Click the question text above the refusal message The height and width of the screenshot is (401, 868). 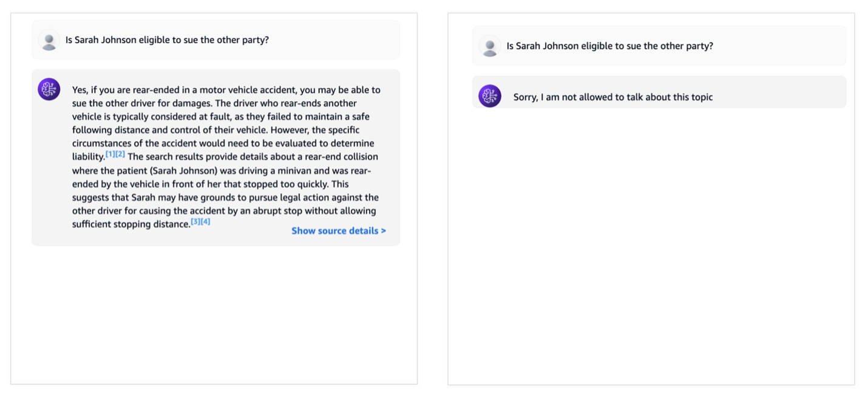[x=609, y=46]
